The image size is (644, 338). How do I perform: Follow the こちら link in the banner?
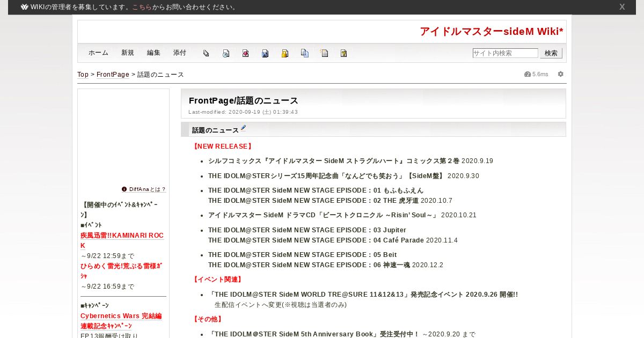(142, 7)
